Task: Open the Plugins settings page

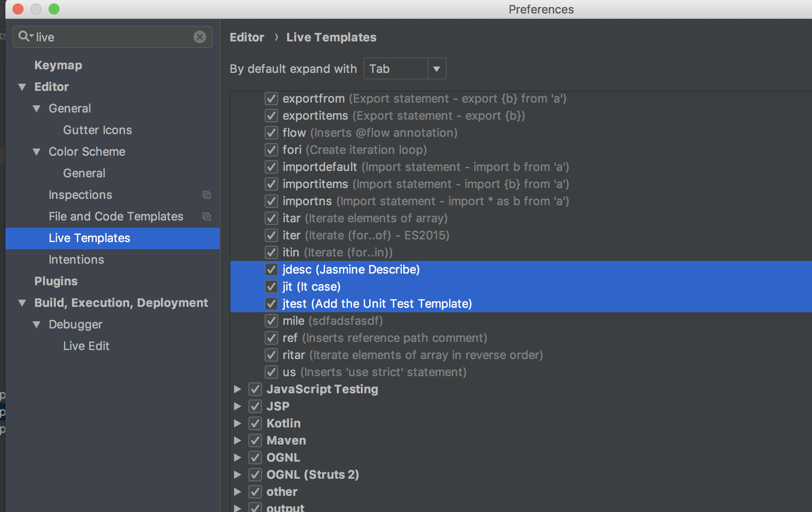Action: (56, 281)
